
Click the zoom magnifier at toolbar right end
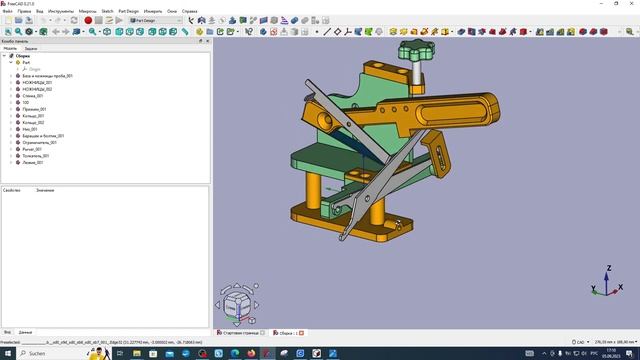click(x=629, y=32)
